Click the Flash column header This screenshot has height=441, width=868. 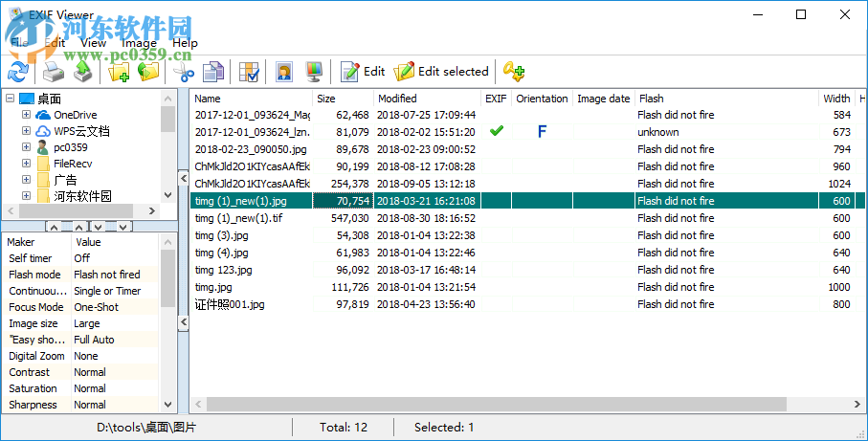pos(726,99)
